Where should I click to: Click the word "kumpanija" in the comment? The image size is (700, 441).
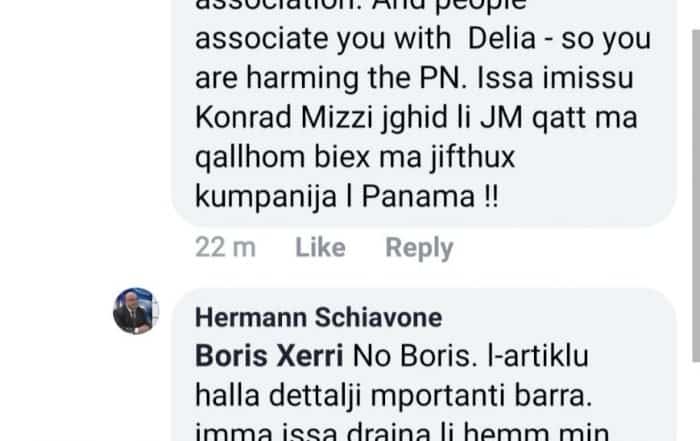click(x=266, y=197)
